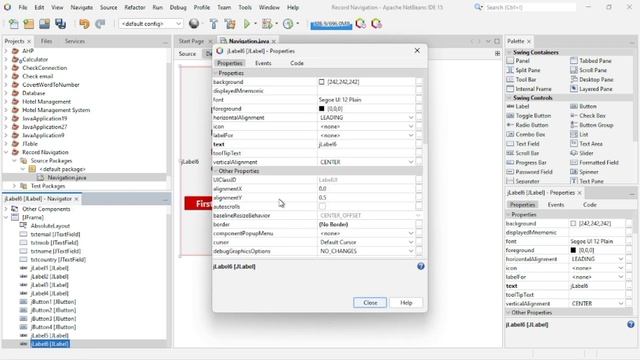The width and height of the screenshot is (640, 360).
Task: Pick the Toggle Button component in Palette
Action: (x=533, y=116)
